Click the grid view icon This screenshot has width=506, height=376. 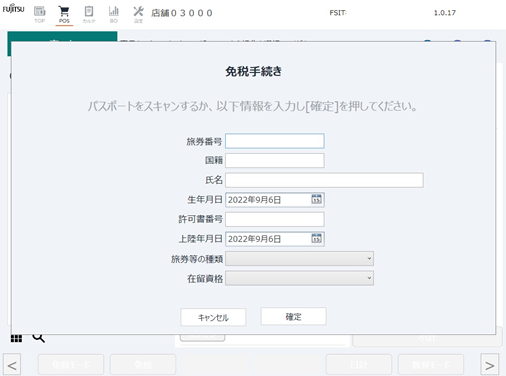point(16,338)
